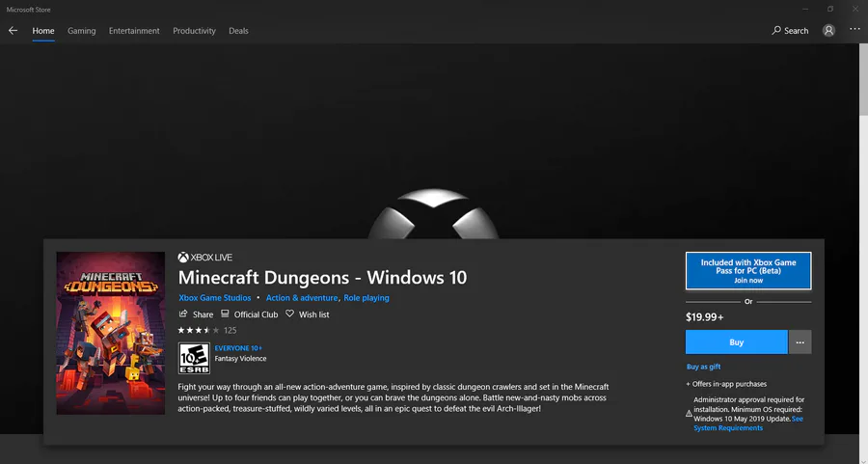The height and width of the screenshot is (464, 868).
Task: Open the Entertainment tab
Action: [x=134, y=31]
